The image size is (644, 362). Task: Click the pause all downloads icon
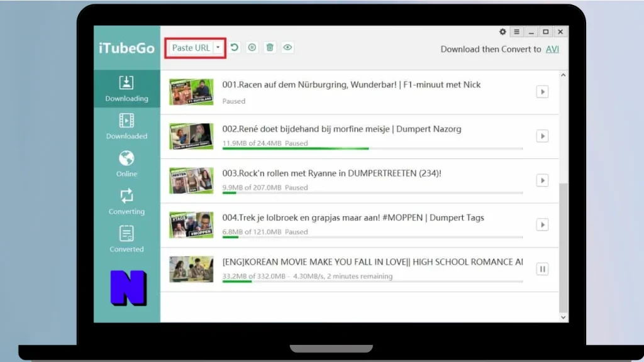click(x=252, y=47)
